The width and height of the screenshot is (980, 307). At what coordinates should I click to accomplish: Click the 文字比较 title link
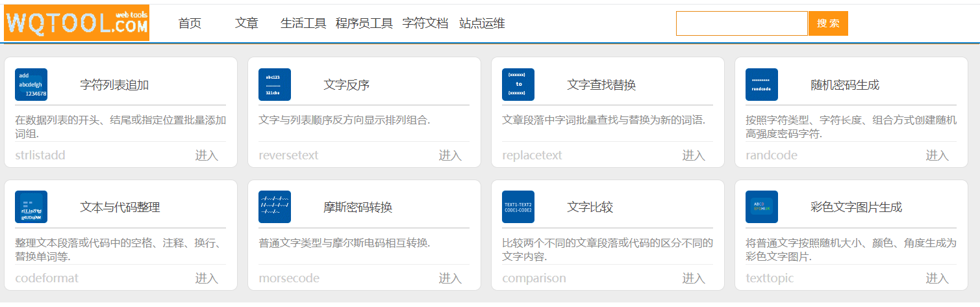coord(590,207)
